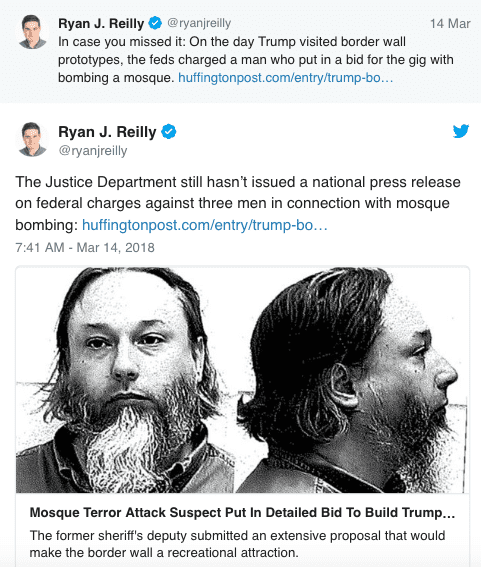Open the huffingtonpost.com link in top tweet

(286, 78)
